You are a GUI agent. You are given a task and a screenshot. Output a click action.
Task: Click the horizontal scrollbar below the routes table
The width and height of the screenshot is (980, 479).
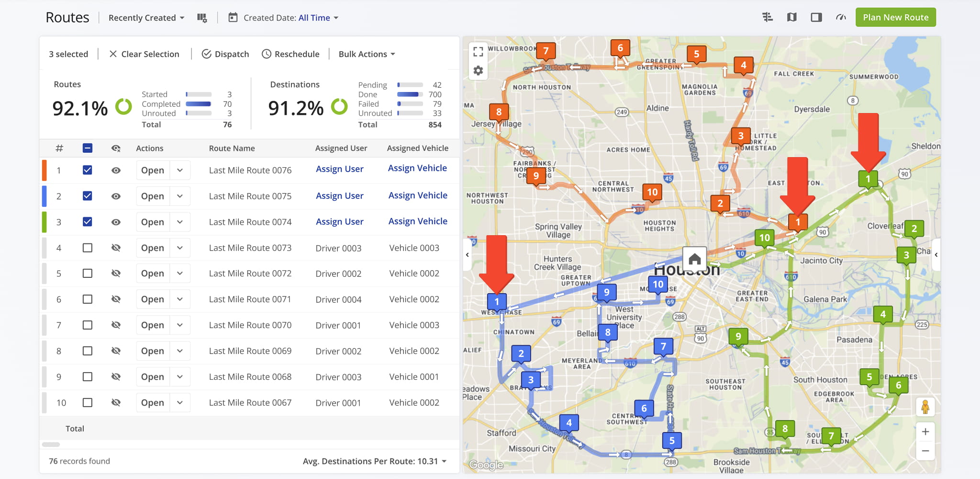51,445
